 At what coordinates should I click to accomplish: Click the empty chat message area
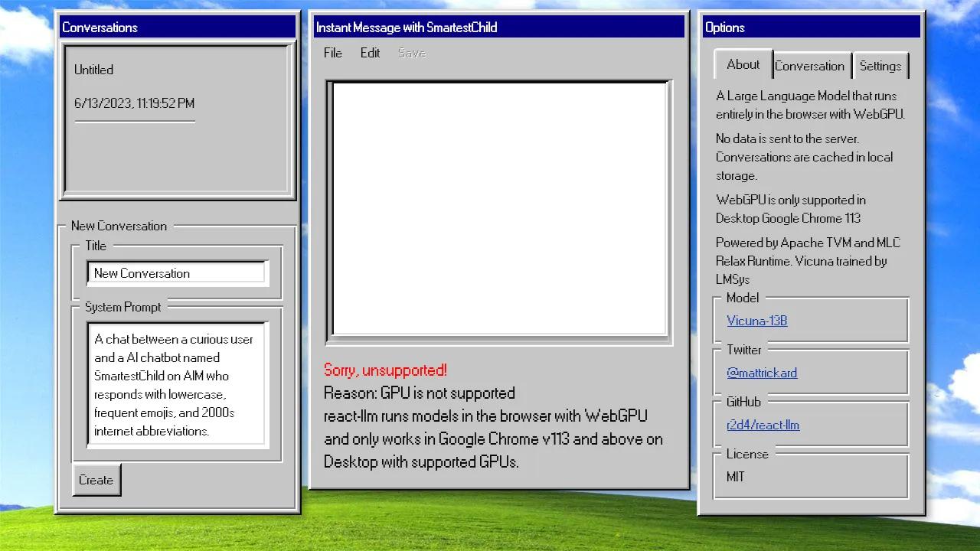pyautogui.click(x=499, y=208)
